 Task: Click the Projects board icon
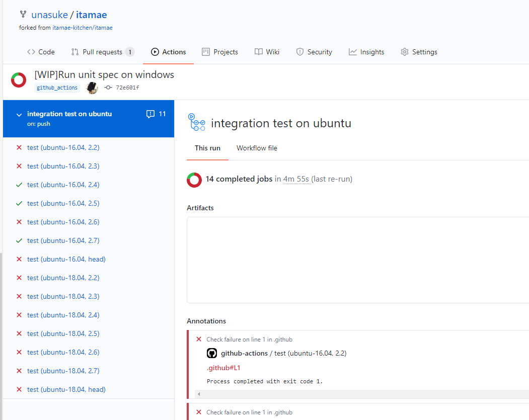(x=206, y=52)
